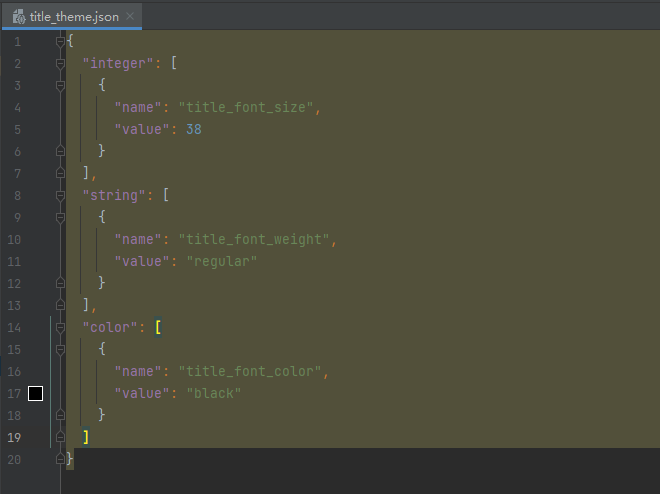Screen dimensions: 660x494
Task: Select the title_theme.json editor tab
Action: pyautogui.click(x=72, y=17)
